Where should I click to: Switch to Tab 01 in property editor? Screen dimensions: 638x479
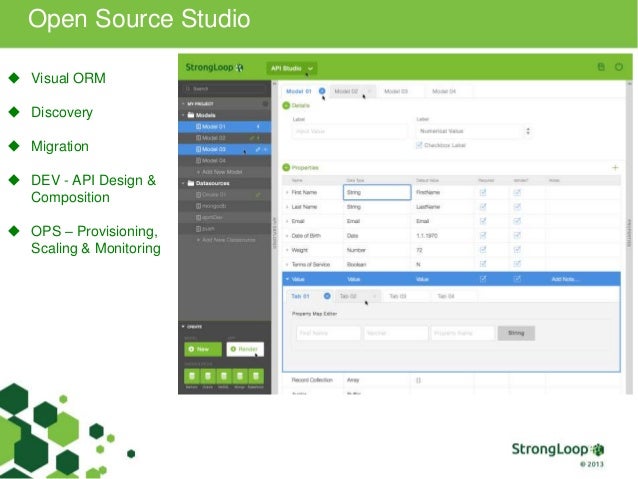pyautogui.click(x=300, y=296)
